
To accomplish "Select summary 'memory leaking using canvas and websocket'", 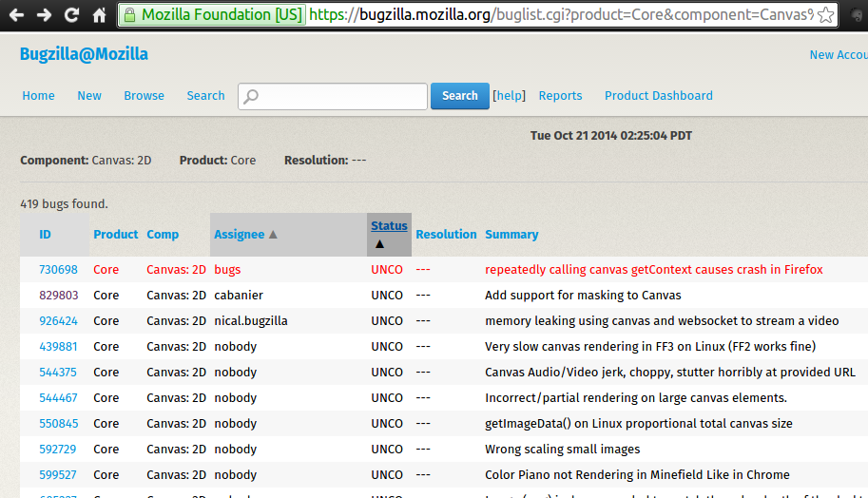I will pos(662,321).
